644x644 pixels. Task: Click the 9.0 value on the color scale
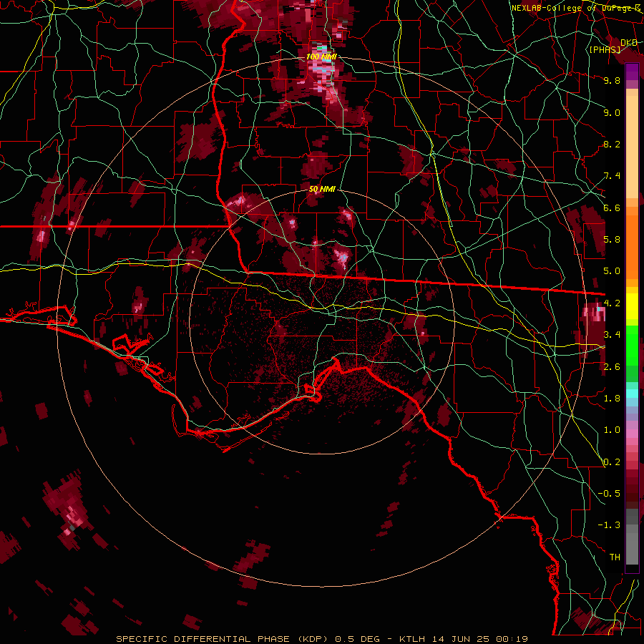pyautogui.click(x=612, y=112)
